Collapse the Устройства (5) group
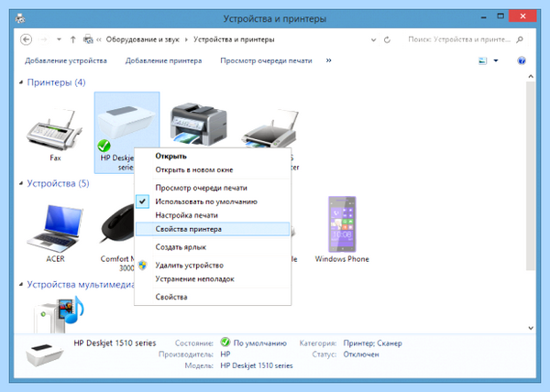 (x=21, y=183)
